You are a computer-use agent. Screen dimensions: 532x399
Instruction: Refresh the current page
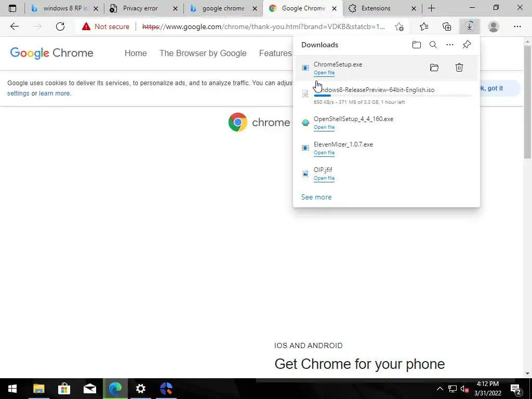pos(60,26)
